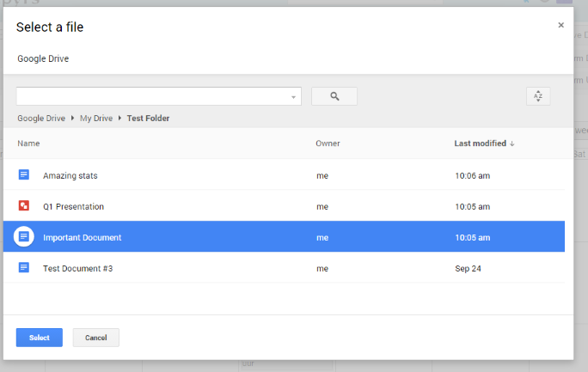Toggle the A-Z sort order button
Viewport: 588px width, 372px height.
coord(538,96)
